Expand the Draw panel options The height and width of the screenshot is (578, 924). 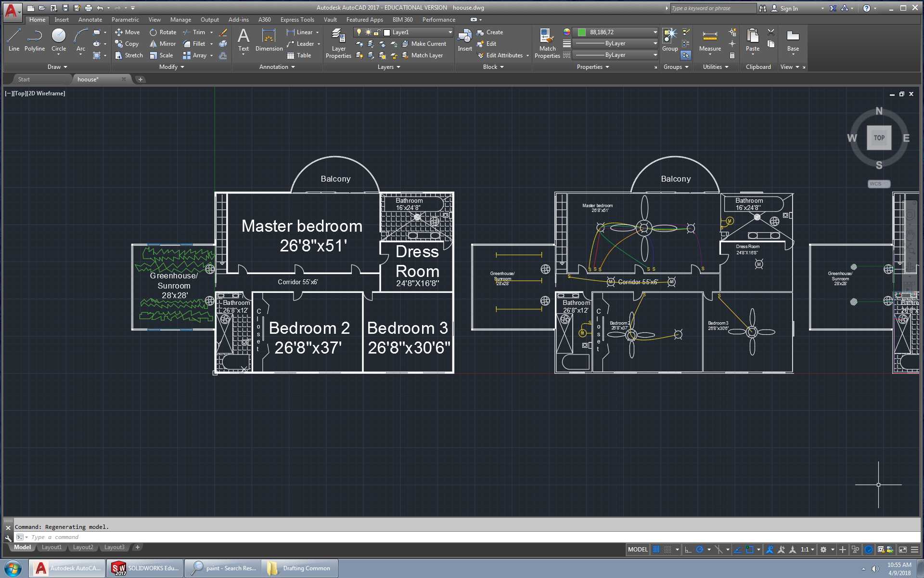57,67
